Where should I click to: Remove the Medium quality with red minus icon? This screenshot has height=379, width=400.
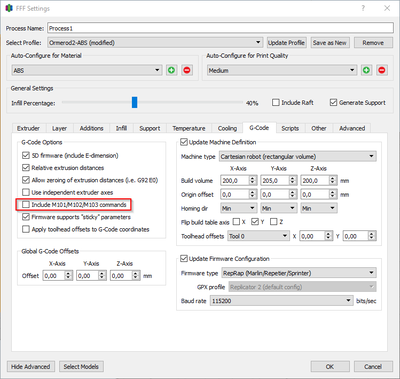point(382,70)
